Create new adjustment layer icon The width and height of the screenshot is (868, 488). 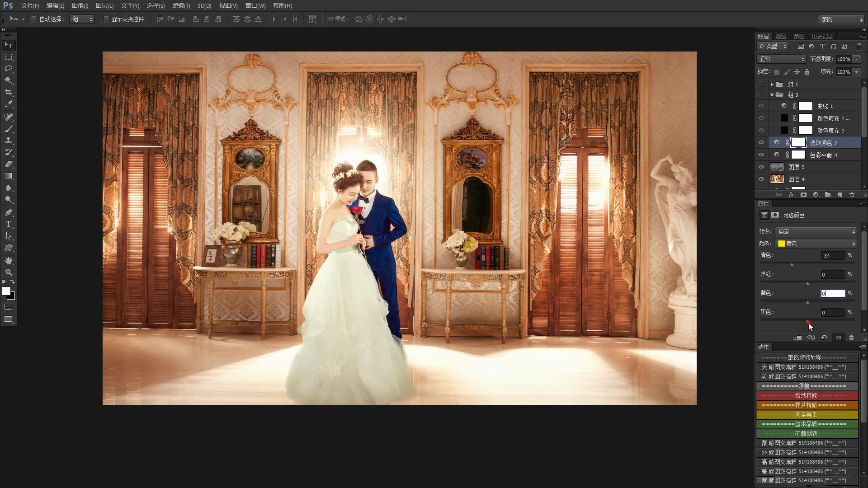pos(816,195)
